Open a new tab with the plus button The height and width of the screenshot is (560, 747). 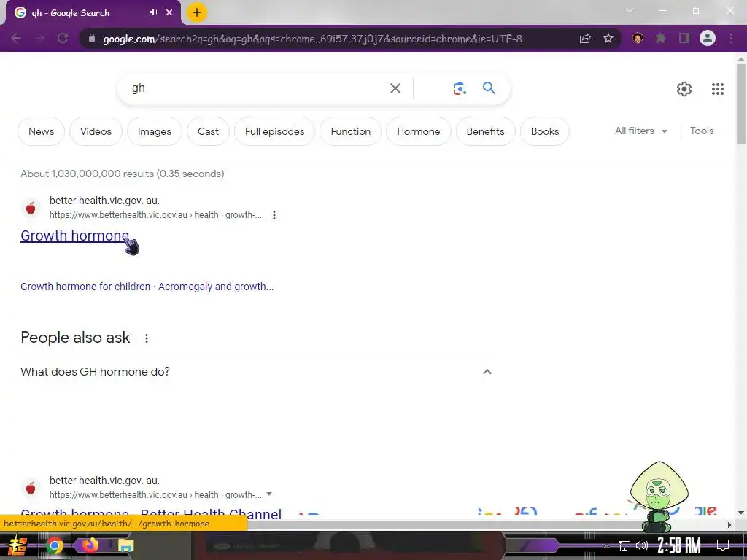[197, 12]
